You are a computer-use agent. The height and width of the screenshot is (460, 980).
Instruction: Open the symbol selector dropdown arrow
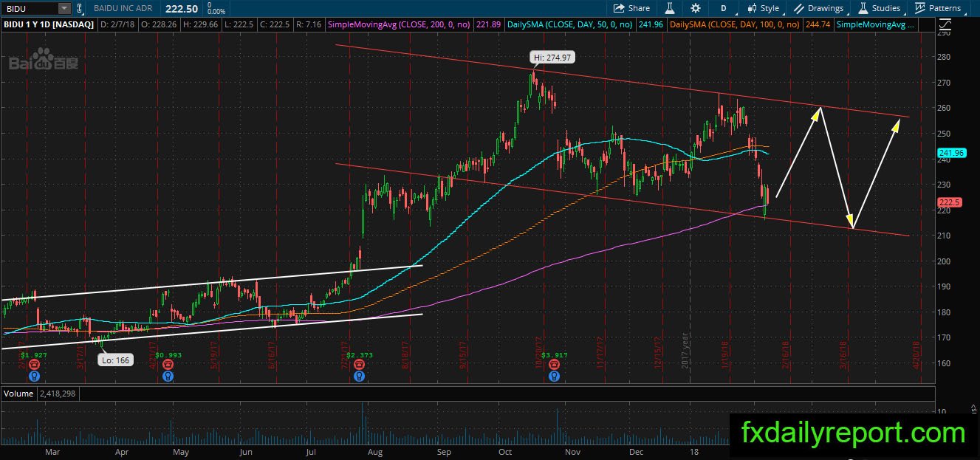click(65, 8)
